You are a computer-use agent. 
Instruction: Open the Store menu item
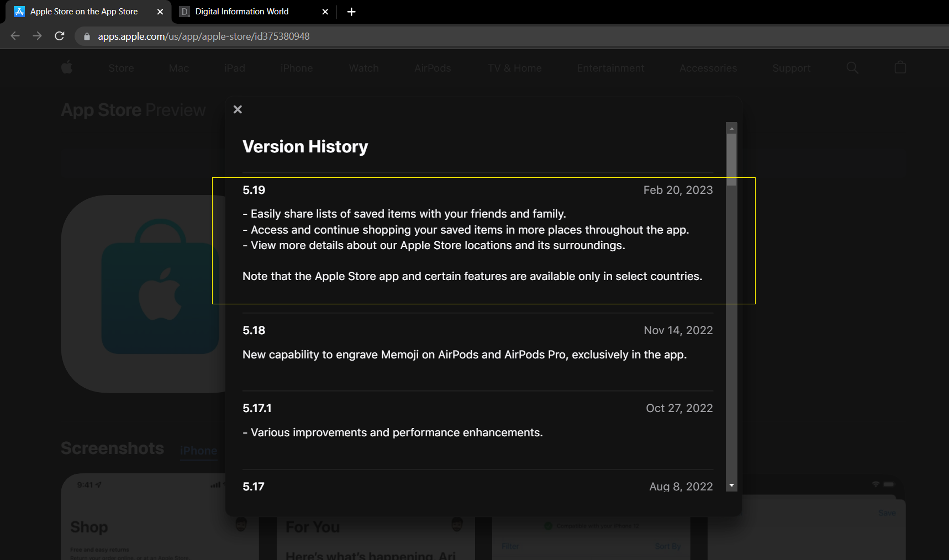[121, 68]
